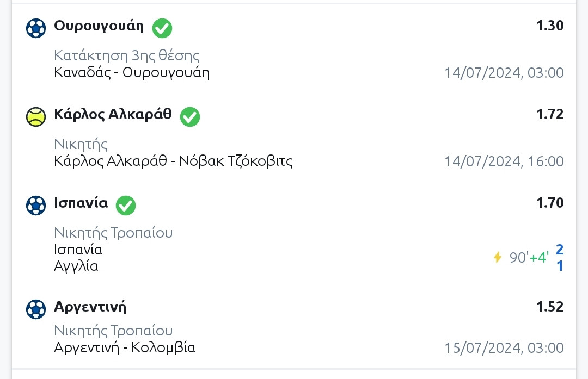588x379 pixels.
Task: Click the 1.72 odds for Αλκαράθ
Action: pos(550,115)
